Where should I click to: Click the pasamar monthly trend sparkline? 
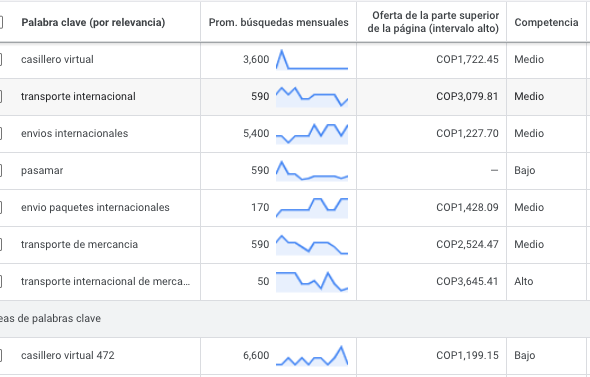[312, 171]
